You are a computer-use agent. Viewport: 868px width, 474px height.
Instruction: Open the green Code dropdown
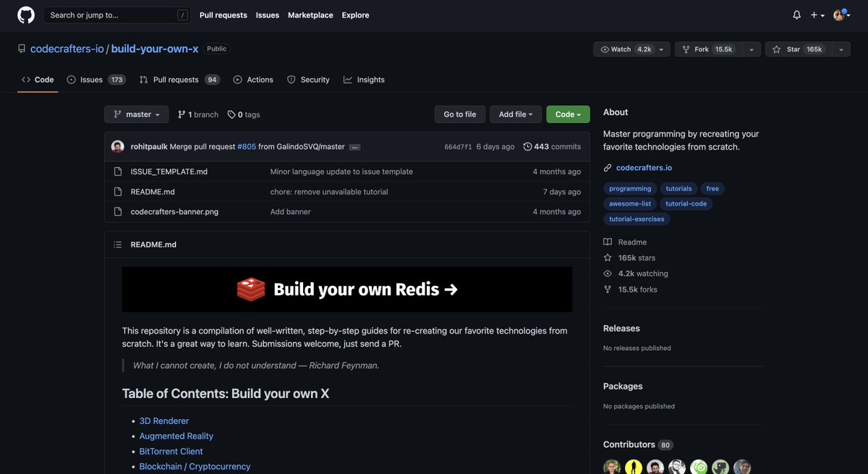point(567,114)
